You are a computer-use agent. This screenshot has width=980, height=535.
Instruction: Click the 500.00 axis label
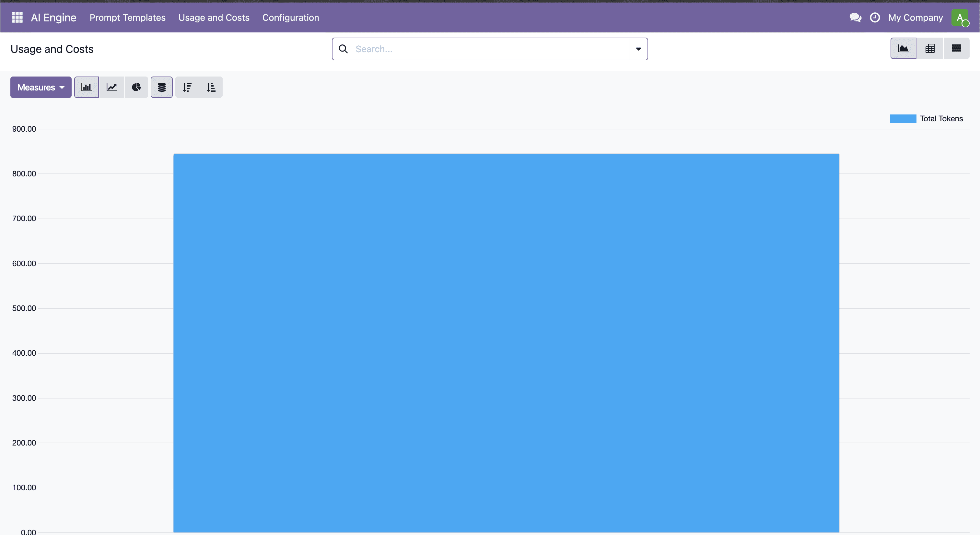click(24, 308)
